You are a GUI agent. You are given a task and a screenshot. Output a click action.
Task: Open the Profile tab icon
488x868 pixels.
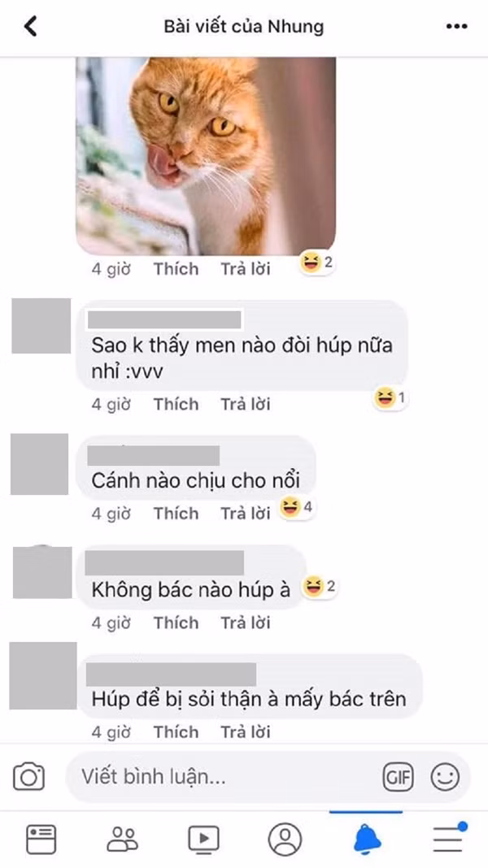[285, 840]
